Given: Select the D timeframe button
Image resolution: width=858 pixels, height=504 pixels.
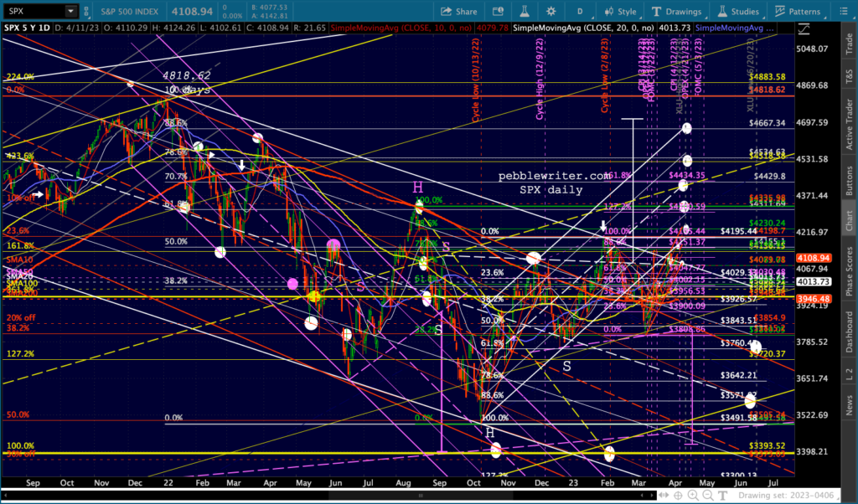Looking at the screenshot, I should click(x=580, y=12).
